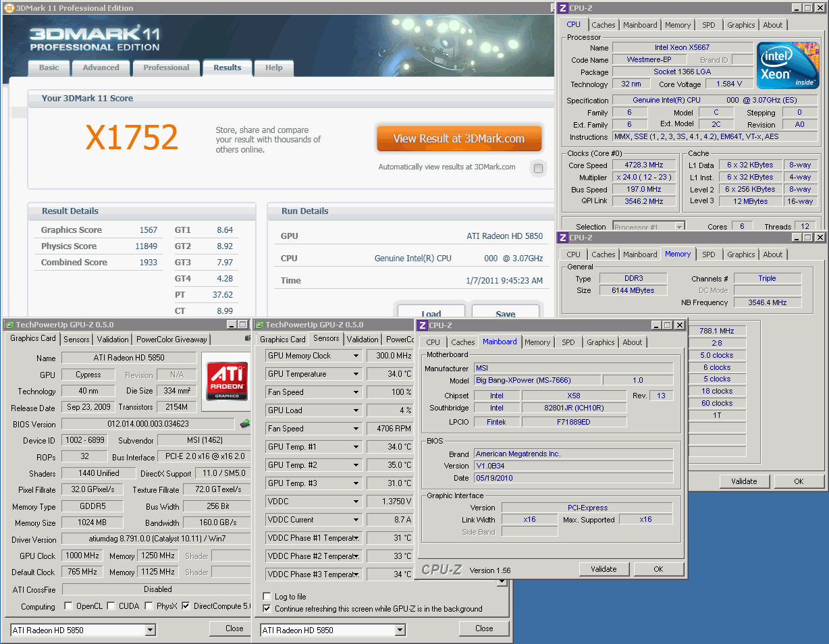Click OK in the CPU-Z Memory window
This screenshot has height=644, width=829.
pyautogui.click(x=799, y=481)
